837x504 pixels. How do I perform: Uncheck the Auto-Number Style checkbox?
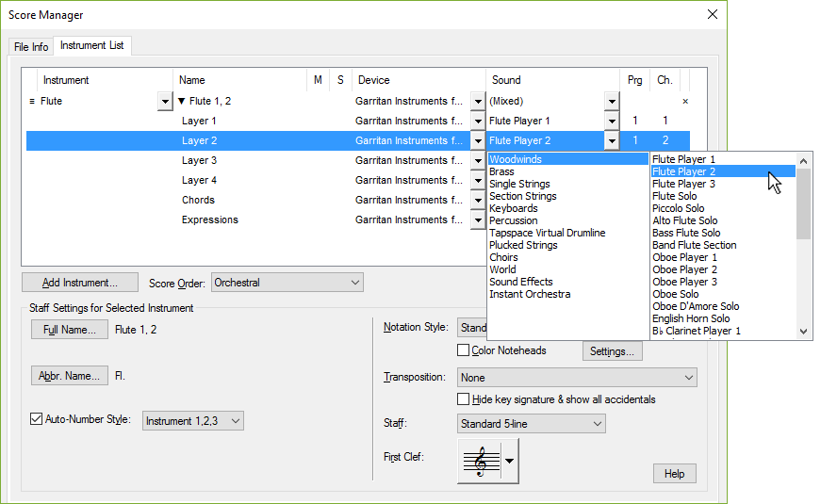(x=38, y=420)
